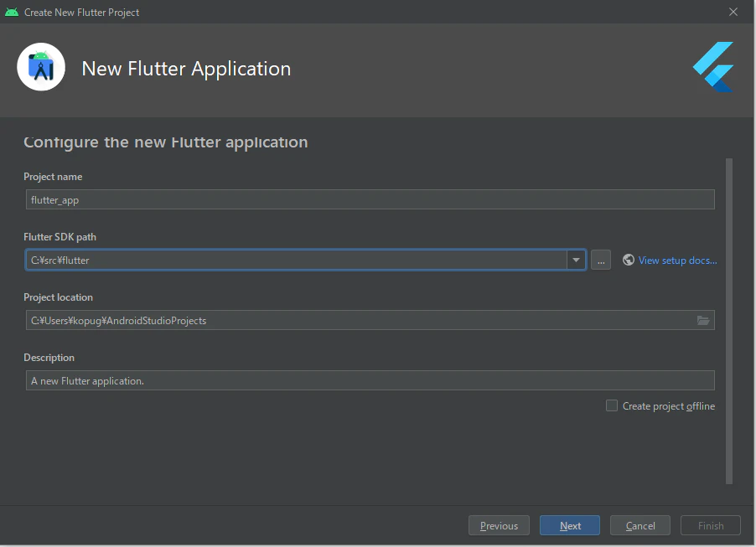The width and height of the screenshot is (756, 547).
Task: Return to the Previous page
Action: coord(499,525)
